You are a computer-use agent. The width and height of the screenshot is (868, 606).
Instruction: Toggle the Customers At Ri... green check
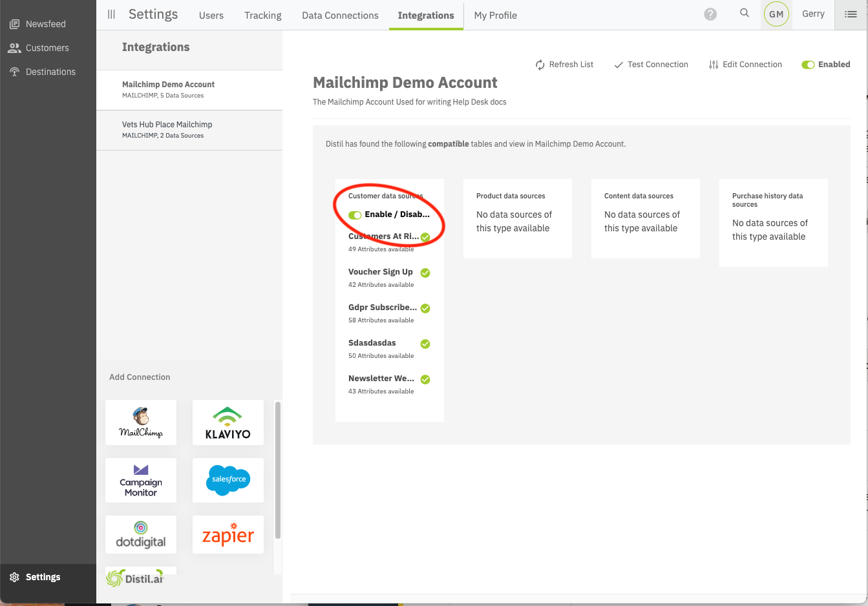(x=425, y=237)
